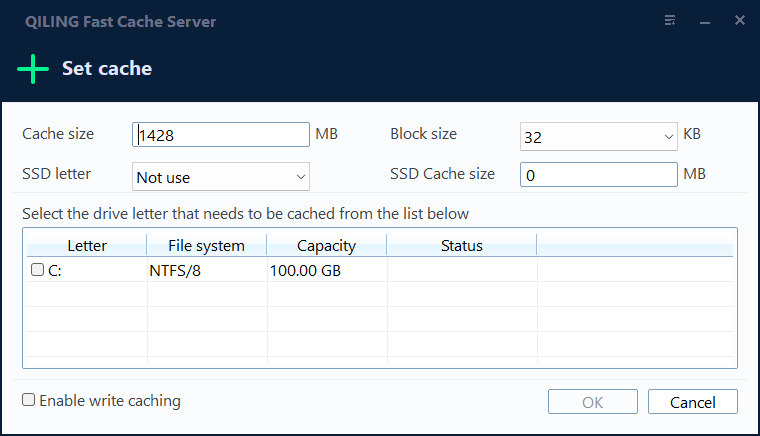The image size is (760, 436).
Task: Select the File system column header
Action: pyautogui.click(x=206, y=246)
